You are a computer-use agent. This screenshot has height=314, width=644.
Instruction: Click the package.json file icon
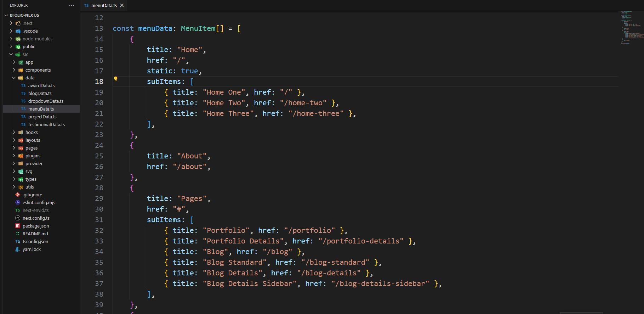[x=18, y=226]
